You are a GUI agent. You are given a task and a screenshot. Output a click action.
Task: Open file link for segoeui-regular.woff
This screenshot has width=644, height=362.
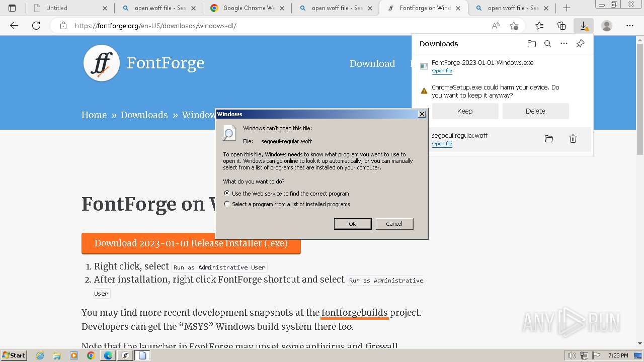click(442, 144)
